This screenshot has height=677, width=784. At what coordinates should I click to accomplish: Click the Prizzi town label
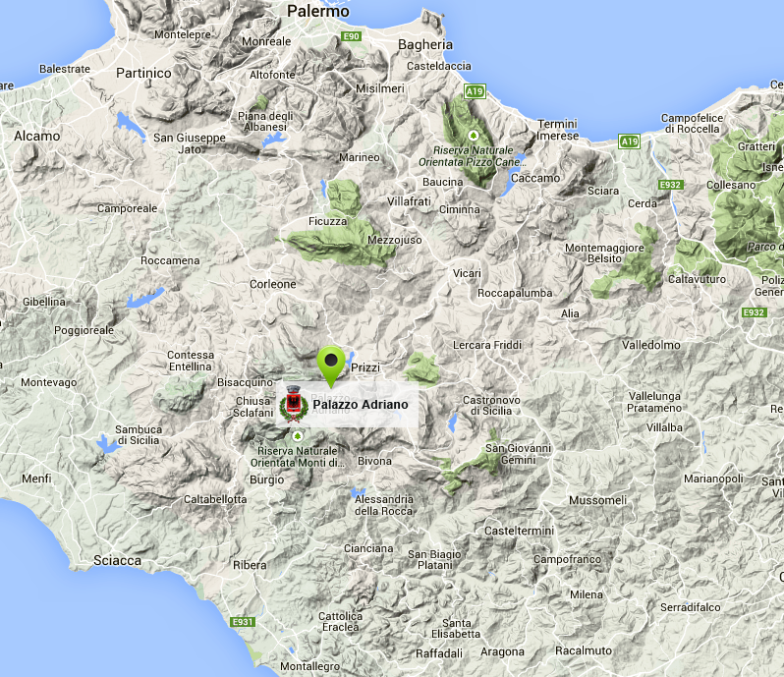365,367
